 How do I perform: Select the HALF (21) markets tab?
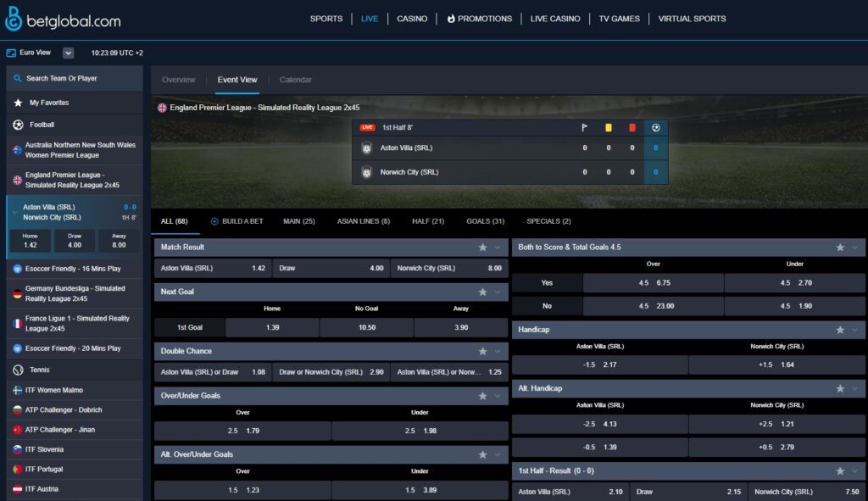pyautogui.click(x=428, y=221)
